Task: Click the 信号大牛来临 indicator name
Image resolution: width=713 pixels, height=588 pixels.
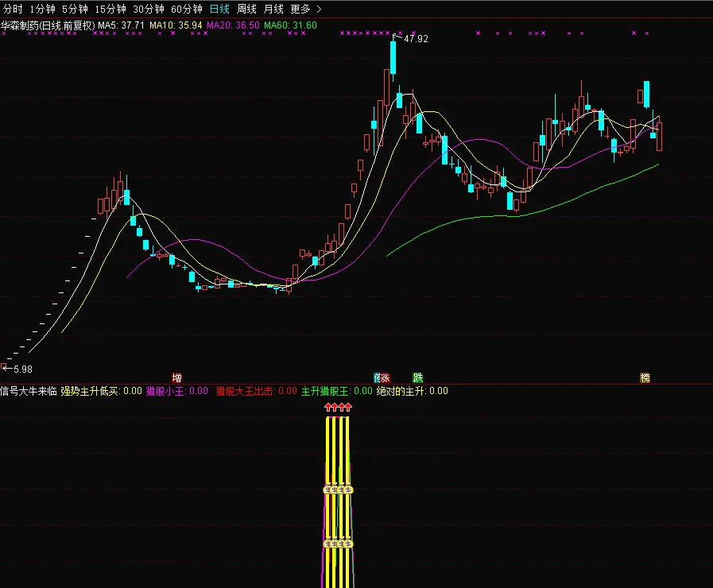Action: pyautogui.click(x=28, y=391)
